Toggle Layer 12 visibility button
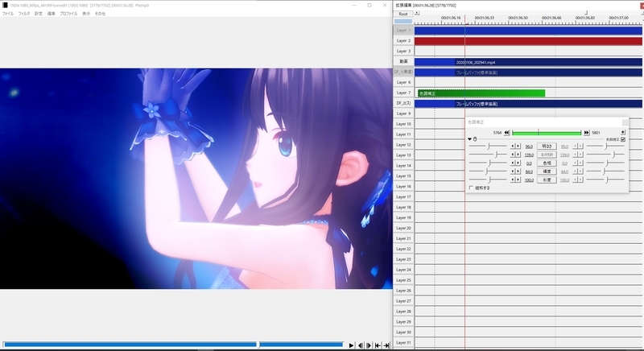644x351 pixels. click(x=403, y=145)
